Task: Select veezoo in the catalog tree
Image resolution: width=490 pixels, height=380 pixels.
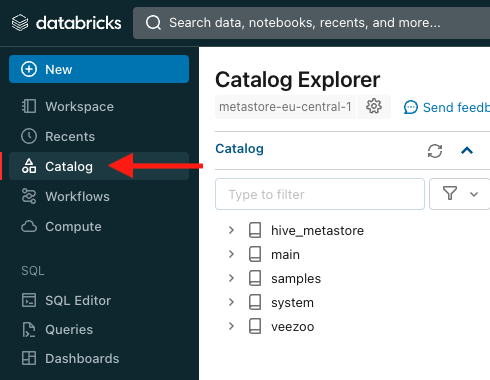Action: coord(293,327)
